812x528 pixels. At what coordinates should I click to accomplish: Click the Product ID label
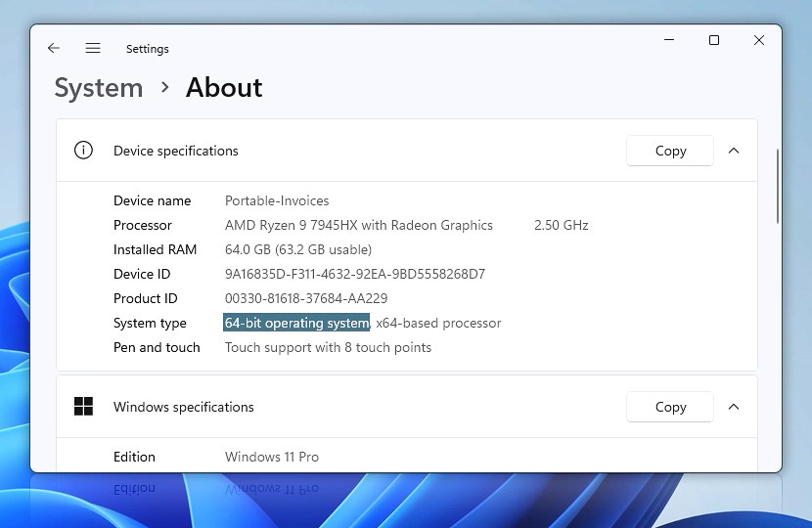(146, 298)
